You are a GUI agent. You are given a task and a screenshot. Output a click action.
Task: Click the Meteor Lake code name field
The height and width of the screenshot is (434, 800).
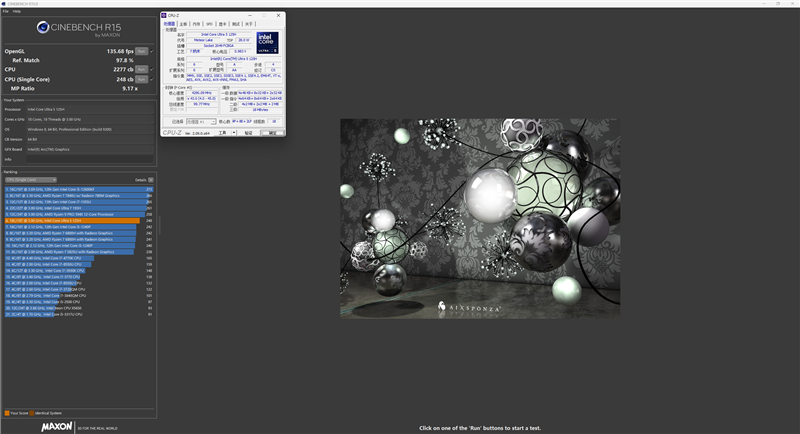[204, 40]
